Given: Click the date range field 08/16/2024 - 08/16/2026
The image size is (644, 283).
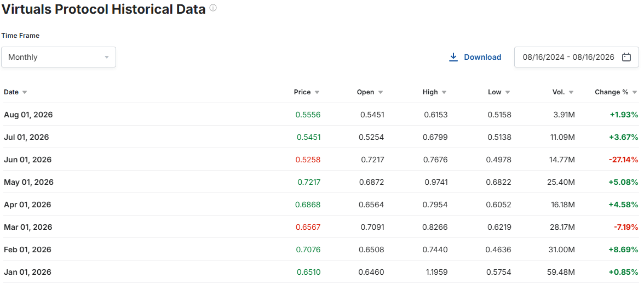Looking at the screenshot, I should pos(577,57).
